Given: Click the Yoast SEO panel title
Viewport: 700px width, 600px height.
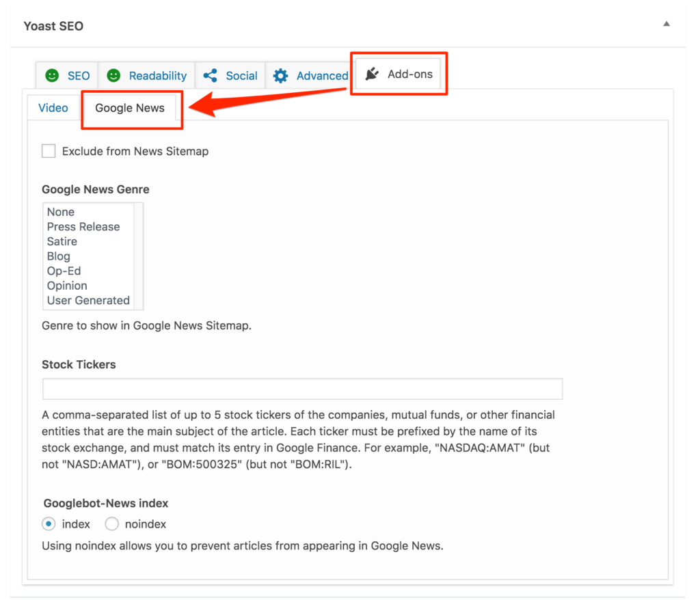Looking at the screenshot, I should coord(53,26).
